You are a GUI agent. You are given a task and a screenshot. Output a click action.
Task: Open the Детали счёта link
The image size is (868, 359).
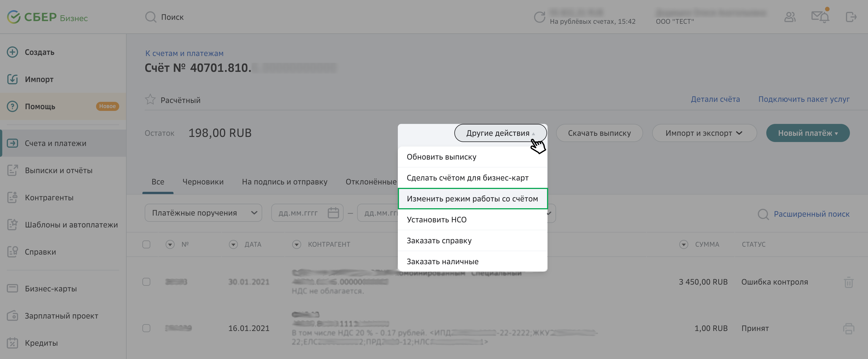tap(715, 99)
